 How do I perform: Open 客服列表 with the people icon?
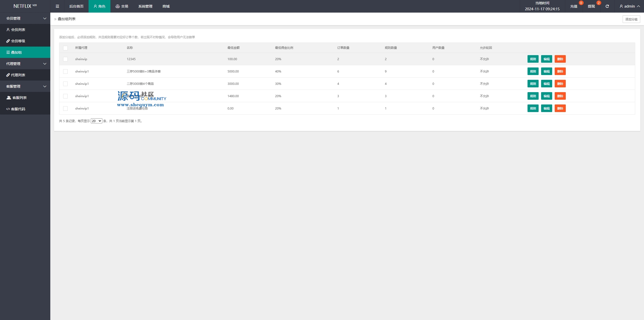click(17, 98)
